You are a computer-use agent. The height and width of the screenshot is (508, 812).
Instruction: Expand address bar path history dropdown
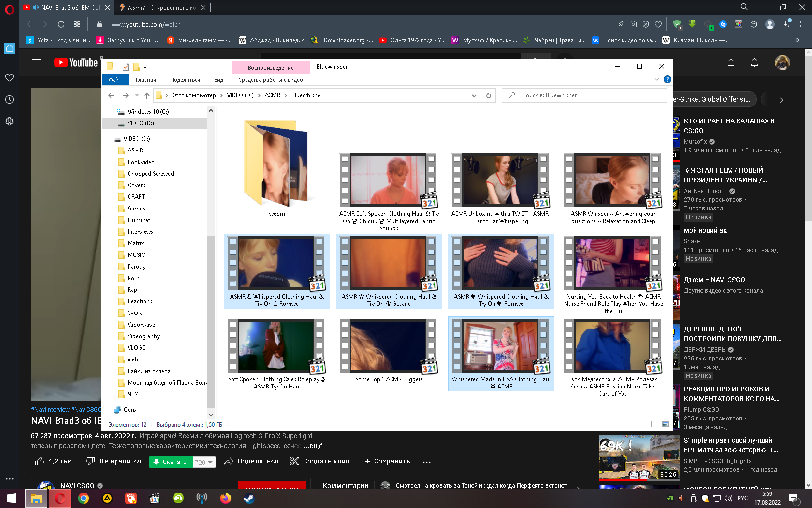474,95
